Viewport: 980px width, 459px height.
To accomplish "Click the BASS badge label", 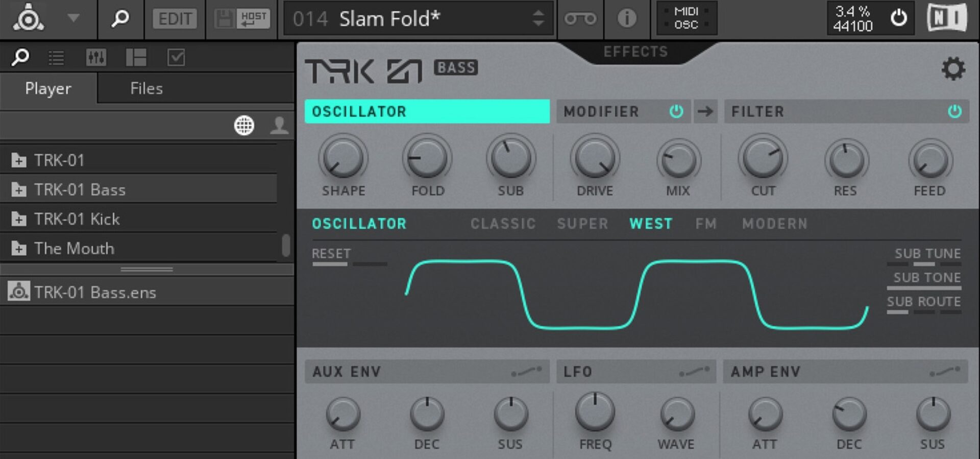I will pos(456,67).
